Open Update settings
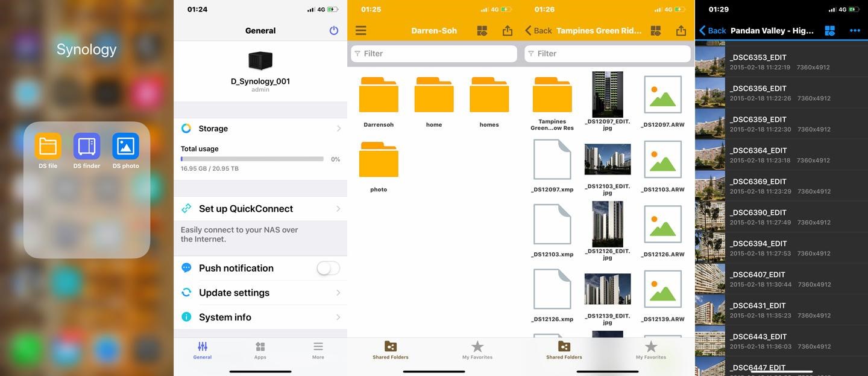Viewport: 868px width, 376px height. coord(260,293)
